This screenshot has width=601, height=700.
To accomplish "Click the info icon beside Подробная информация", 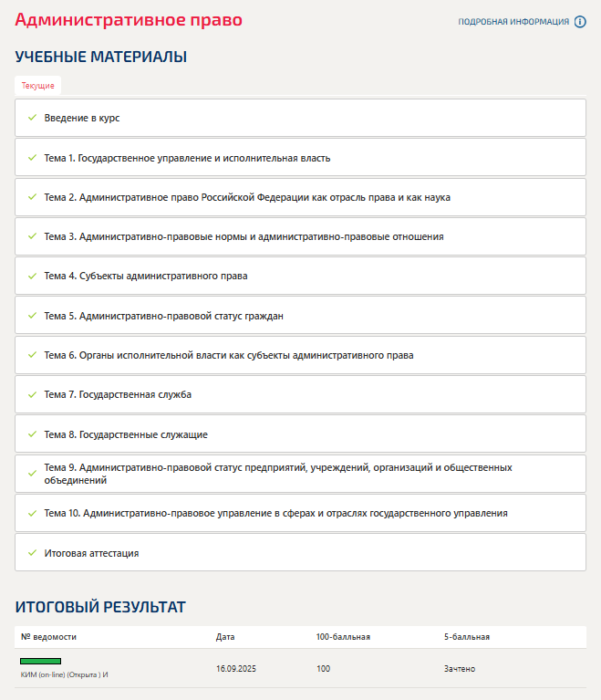I will (x=580, y=22).
